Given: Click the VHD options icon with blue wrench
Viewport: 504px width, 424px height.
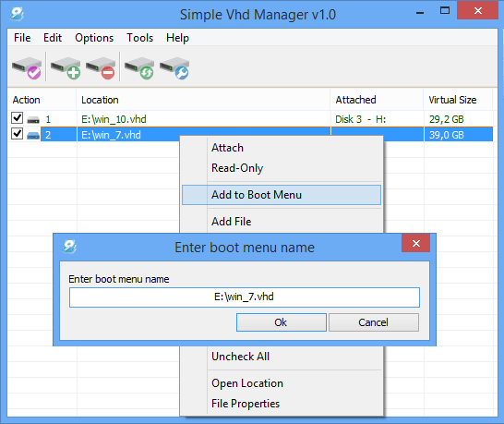Looking at the screenshot, I should click(174, 67).
